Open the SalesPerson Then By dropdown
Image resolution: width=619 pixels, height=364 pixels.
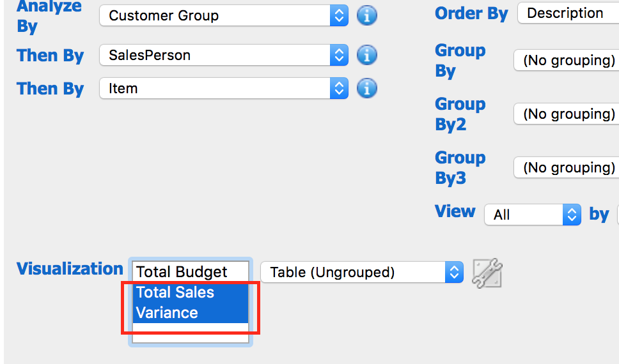coord(224,55)
